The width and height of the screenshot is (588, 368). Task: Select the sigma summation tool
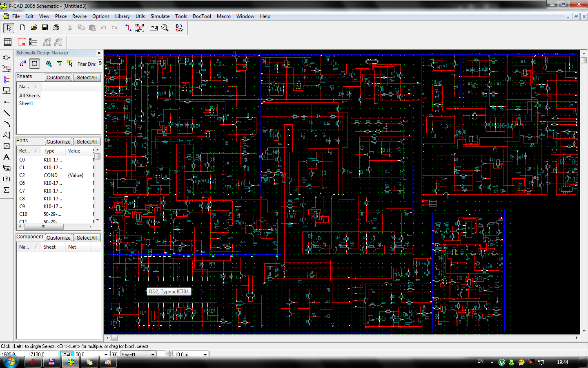pyautogui.click(x=7, y=190)
